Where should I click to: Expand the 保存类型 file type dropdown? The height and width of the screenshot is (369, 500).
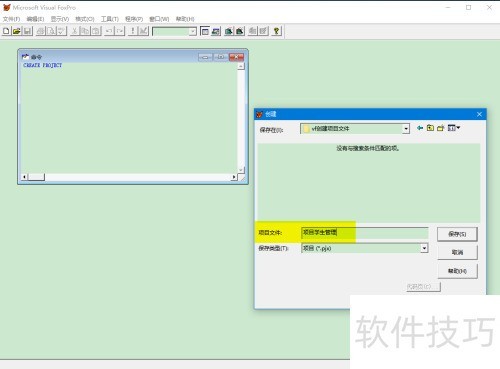pyautogui.click(x=424, y=248)
